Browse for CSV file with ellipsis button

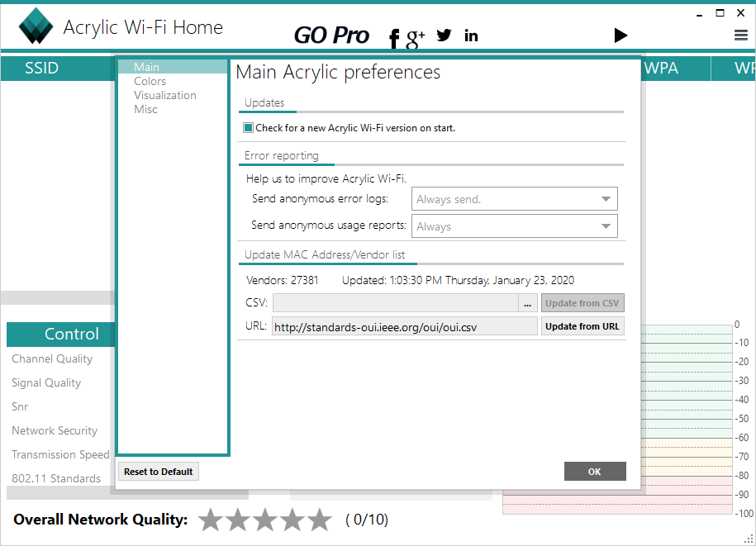coord(527,303)
